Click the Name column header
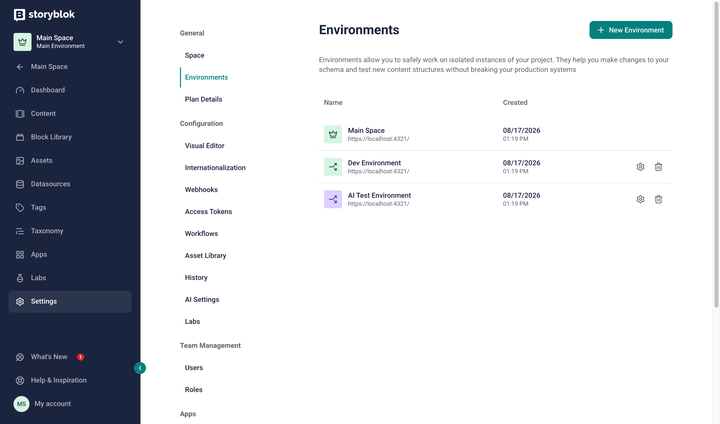Viewport: 720px width, 424px height. tap(333, 102)
